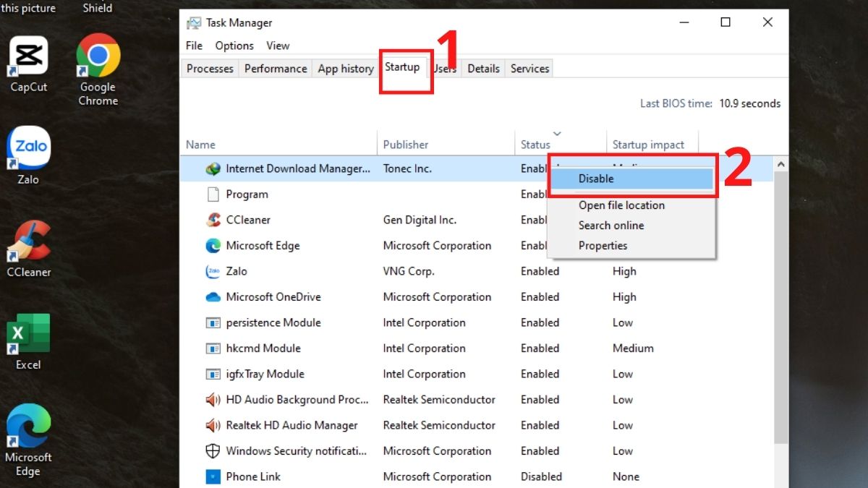This screenshot has width=868, height=488.
Task: Select the Windows Security notification entry name
Action: [x=297, y=451]
